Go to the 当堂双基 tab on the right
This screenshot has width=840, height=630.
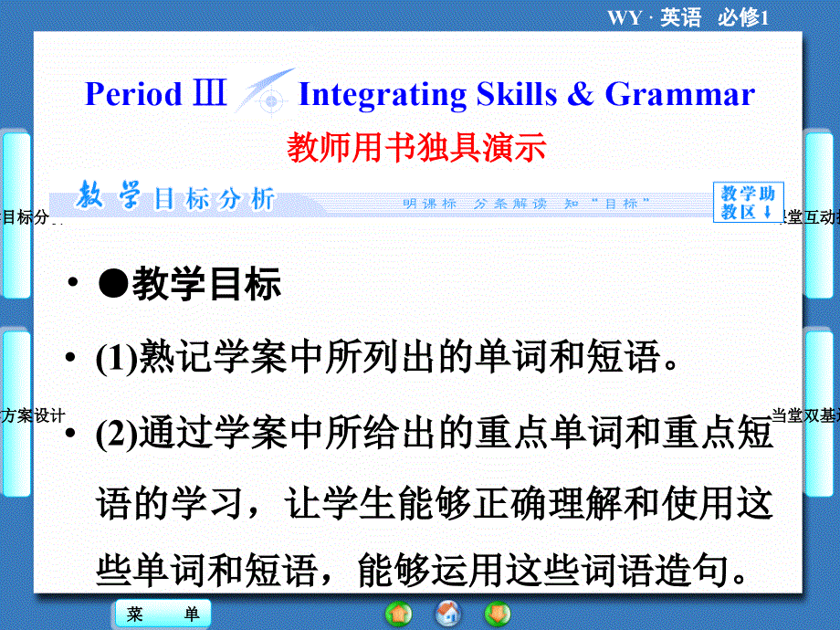click(808, 415)
